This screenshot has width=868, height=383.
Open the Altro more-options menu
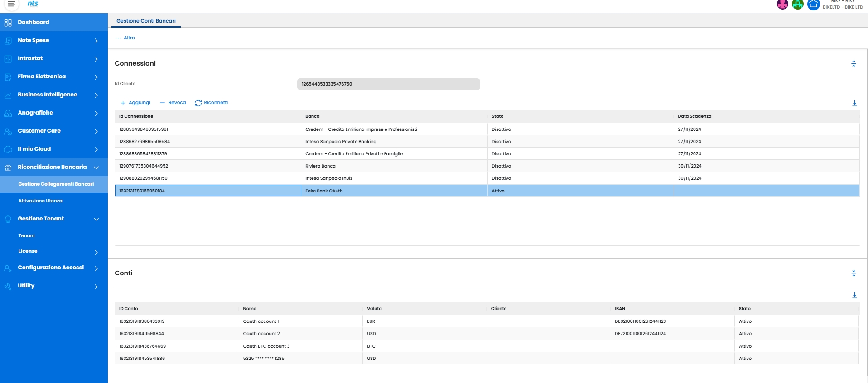coord(125,38)
